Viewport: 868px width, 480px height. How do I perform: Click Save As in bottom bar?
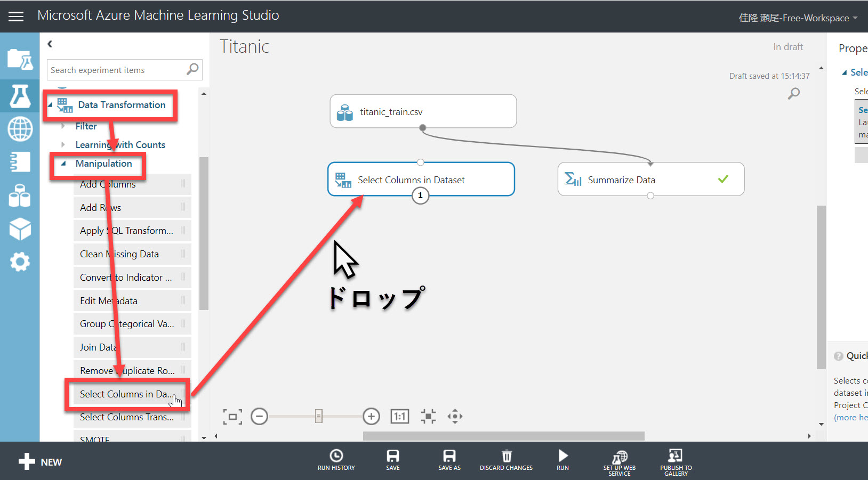pyautogui.click(x=449, y=460)
